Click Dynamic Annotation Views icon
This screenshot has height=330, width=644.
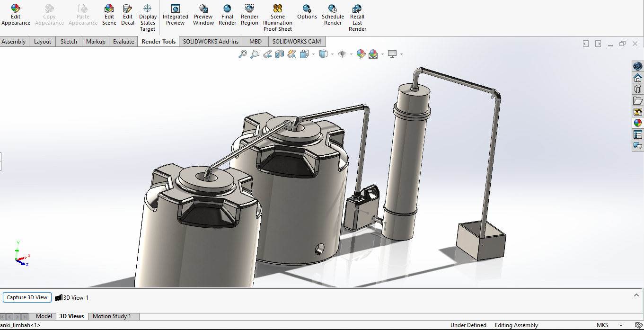291,54
